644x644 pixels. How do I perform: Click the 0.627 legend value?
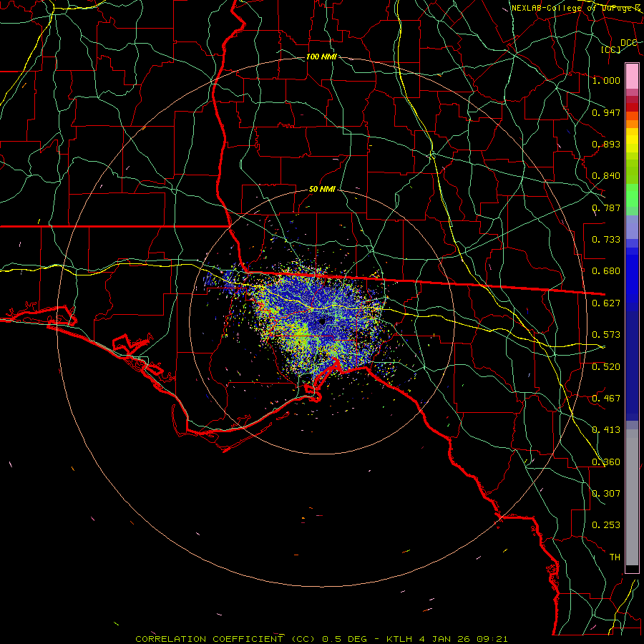click(606, 303)
